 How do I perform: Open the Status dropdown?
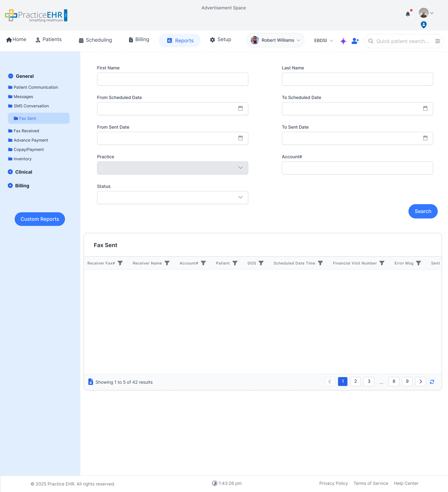[173, 197]
